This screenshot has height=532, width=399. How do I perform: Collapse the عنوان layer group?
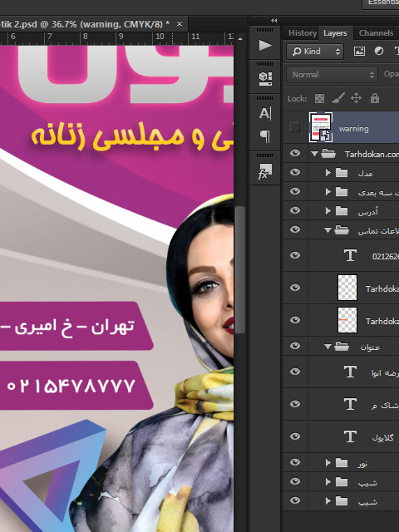pos(328,347)
